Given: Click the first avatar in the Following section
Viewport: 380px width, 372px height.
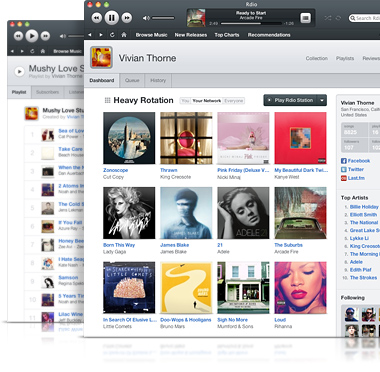Looking at the screenshot, I should [x=351, y=314].
